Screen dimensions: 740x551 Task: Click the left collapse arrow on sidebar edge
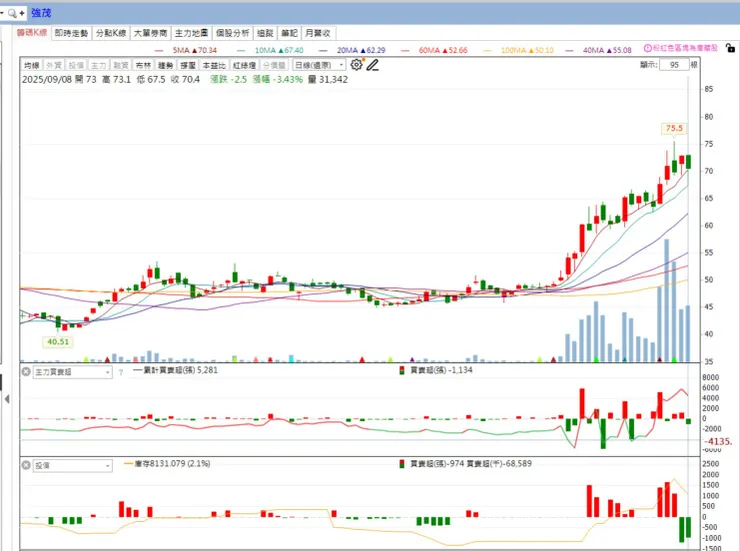pos(7,399)
